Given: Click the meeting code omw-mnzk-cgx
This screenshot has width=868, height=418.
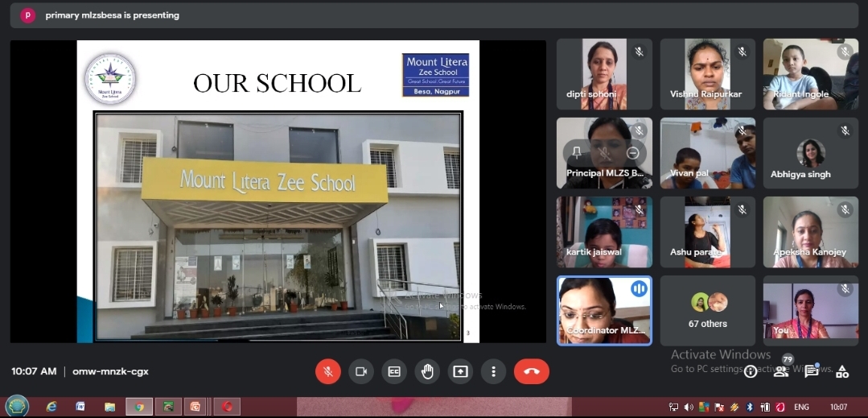Looking at the screenshot, I should 110,371.
